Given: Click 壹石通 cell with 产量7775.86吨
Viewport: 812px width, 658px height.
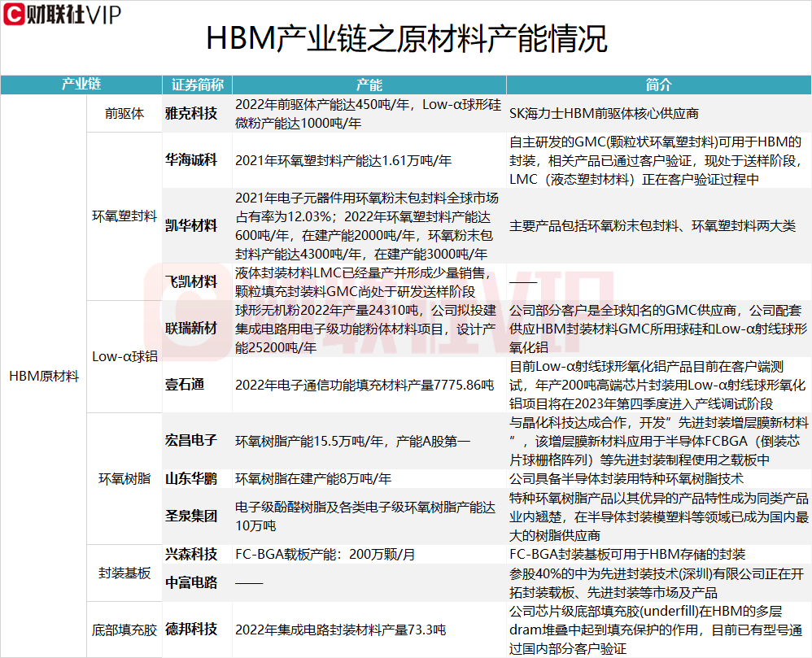Looking at the screenshot, I should click(x=369, y=385).
